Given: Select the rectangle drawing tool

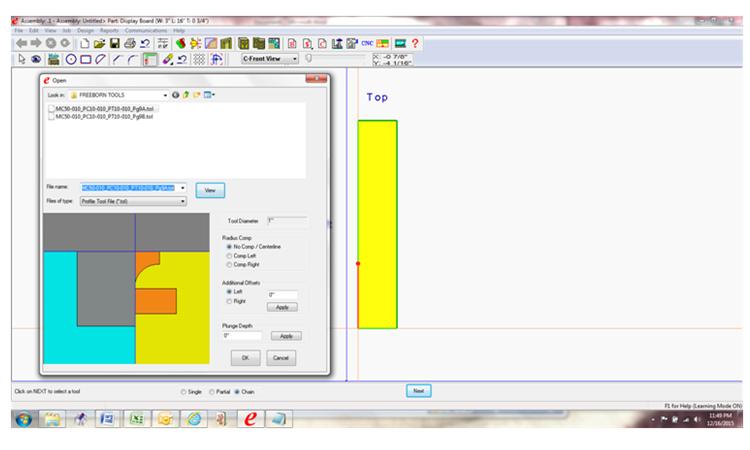Looking at the screenshot, I should [x=87, y=60].
